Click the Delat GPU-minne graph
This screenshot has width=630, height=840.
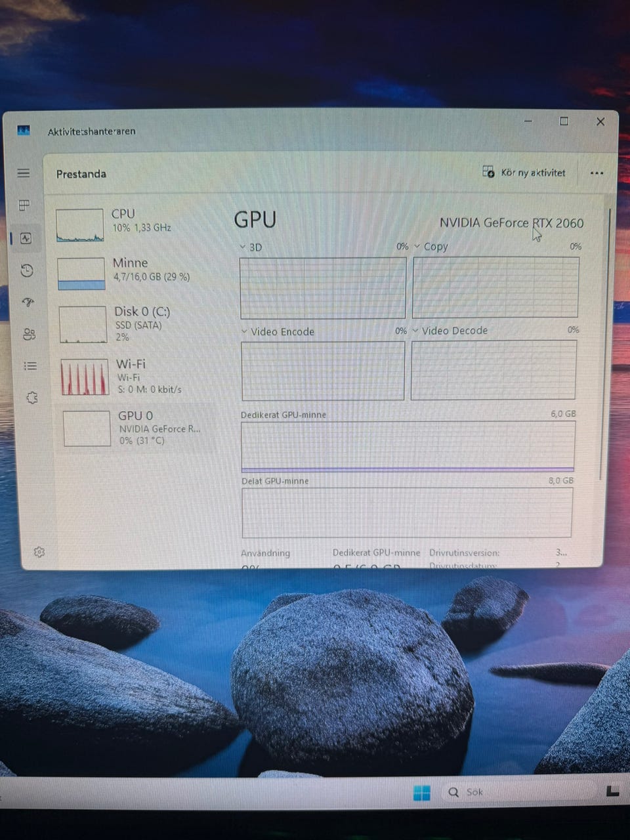coord(407,513)
